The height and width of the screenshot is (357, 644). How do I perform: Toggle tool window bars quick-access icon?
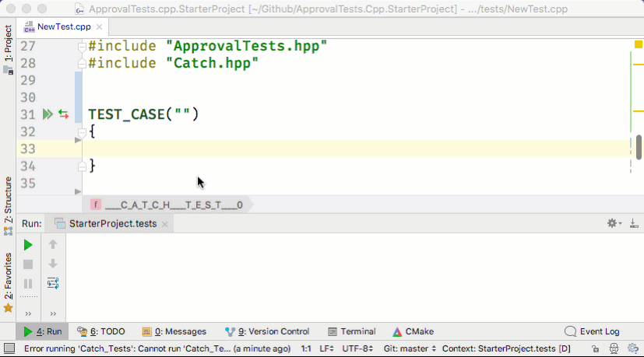tap(9, 348)
